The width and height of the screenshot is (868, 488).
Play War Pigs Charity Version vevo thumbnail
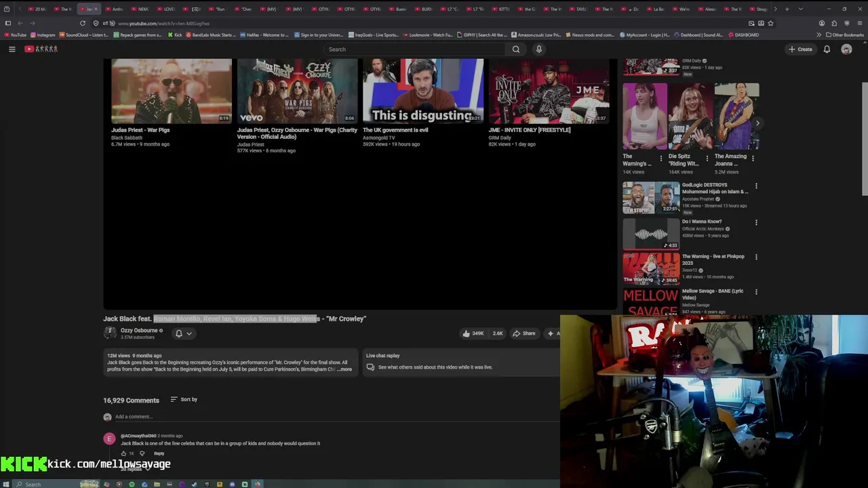pyautogui.click(x=297, y=91)
